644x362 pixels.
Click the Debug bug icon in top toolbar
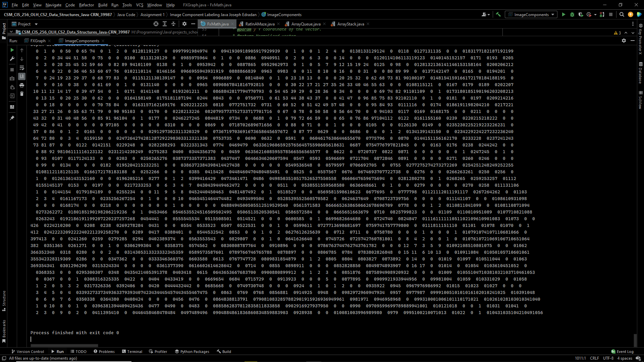(572, 14)
